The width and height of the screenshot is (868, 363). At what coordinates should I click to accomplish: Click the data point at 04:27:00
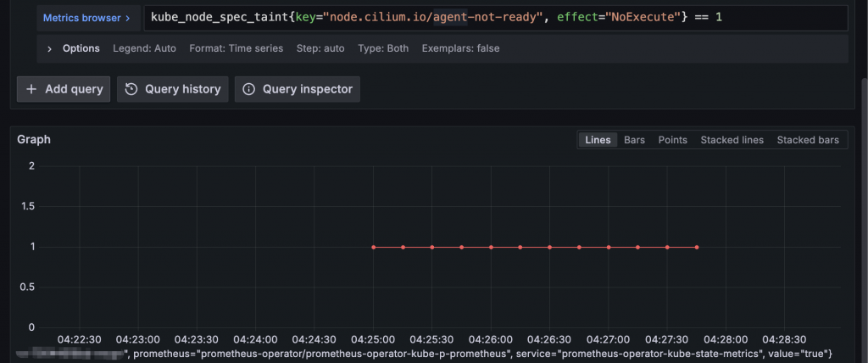tap(609, 247)
